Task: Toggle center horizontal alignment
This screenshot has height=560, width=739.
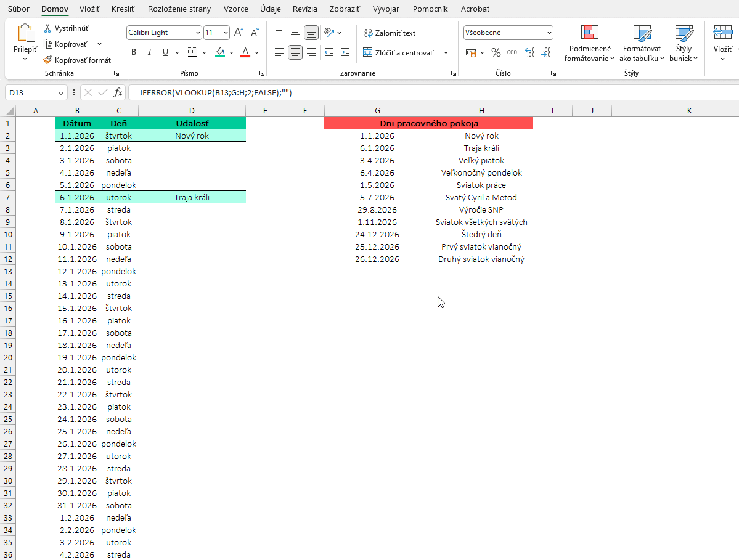Action: pyautogui.click(x=295, y=52)
